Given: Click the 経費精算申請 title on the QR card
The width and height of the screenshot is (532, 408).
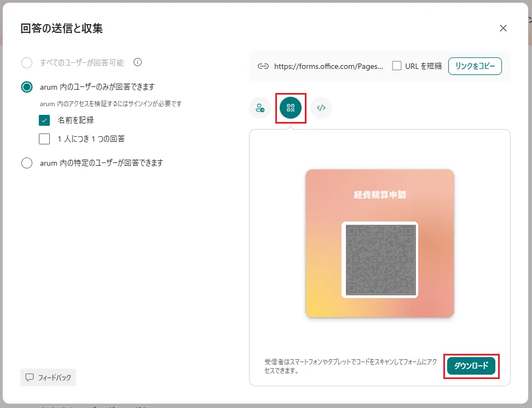Looking at the screenshot, I should point(380,193).
